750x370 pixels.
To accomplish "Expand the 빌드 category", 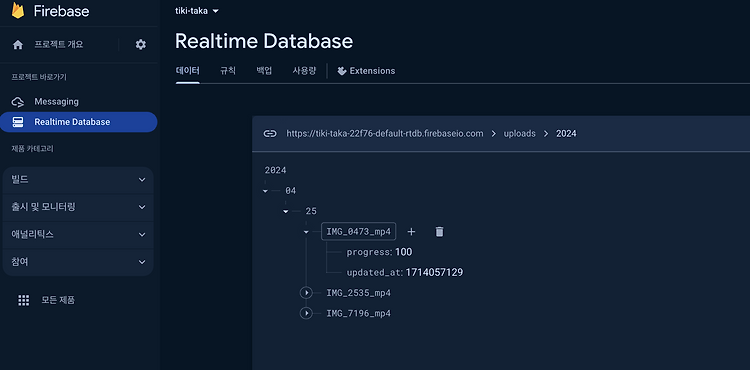I will (78, 180).
